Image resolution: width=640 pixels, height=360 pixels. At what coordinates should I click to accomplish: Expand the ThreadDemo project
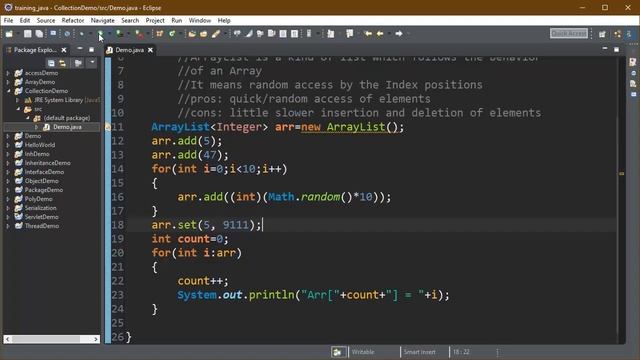pos(8,226)
